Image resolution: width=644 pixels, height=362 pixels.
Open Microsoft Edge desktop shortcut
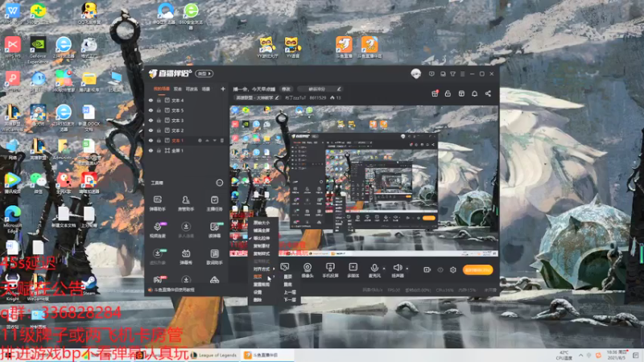12,219
